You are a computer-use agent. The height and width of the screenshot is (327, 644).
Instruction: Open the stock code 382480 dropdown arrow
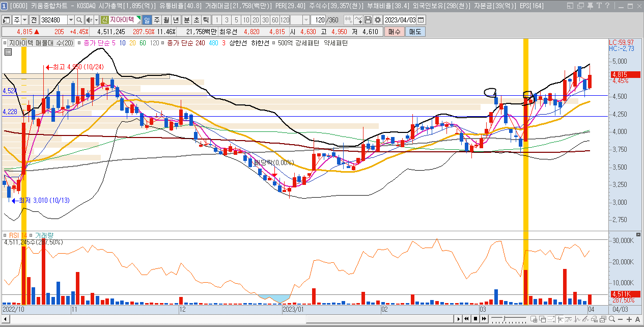click(x=71, y=20)
